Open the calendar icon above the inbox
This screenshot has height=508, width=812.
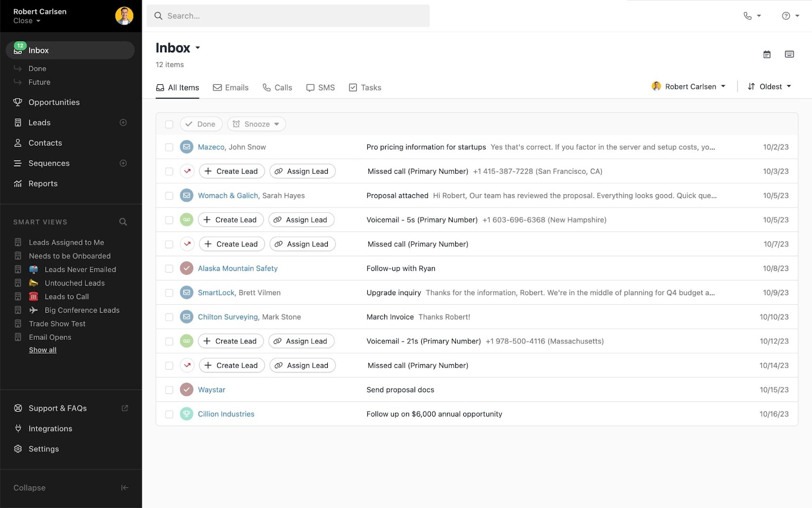pyautogui.click(x=767, y=54)
